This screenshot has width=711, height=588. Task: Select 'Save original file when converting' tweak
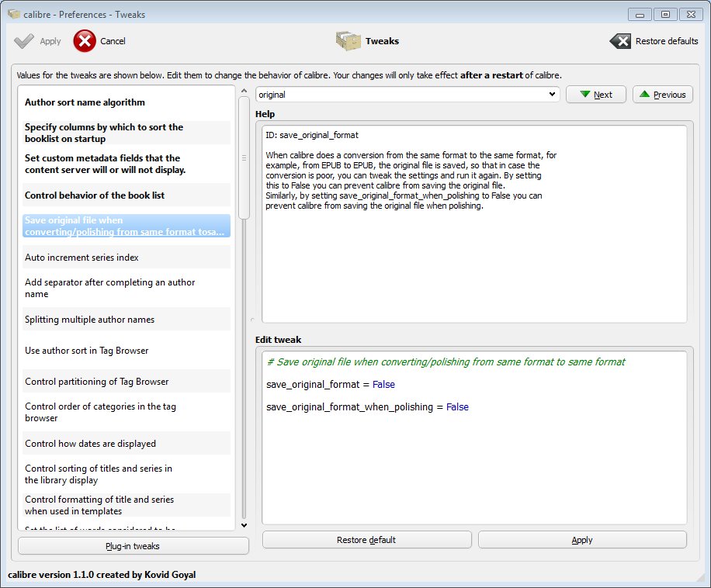click(127, 226)
